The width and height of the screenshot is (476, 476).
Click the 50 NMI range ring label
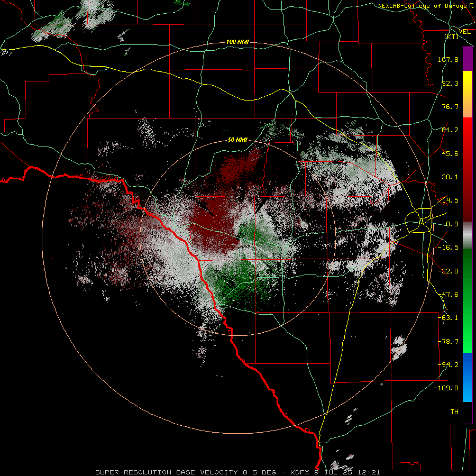click(237, 140)
